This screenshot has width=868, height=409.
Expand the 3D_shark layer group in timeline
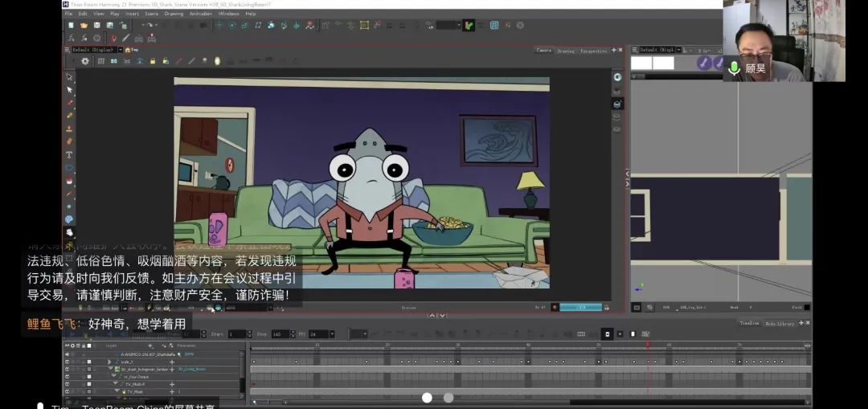point(110,369)
